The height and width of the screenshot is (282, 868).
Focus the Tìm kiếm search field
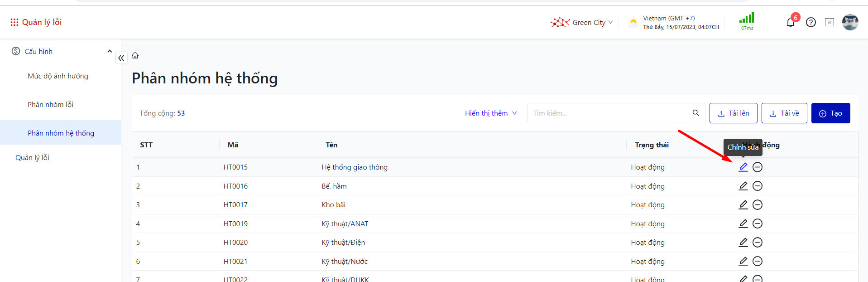(x=609, y=113)
